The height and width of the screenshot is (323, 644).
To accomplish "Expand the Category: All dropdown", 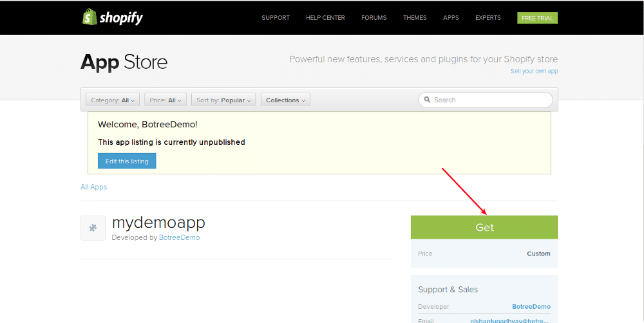I will tap(113, 100).
